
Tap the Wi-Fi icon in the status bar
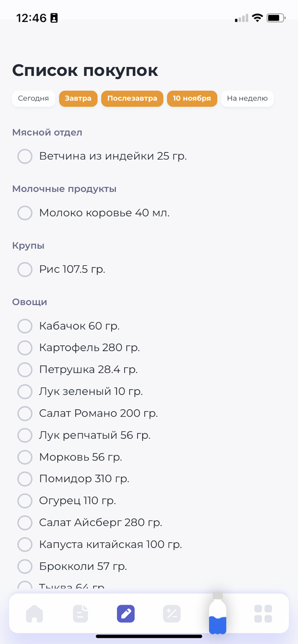pyautogui.click(x=257, y=18)
